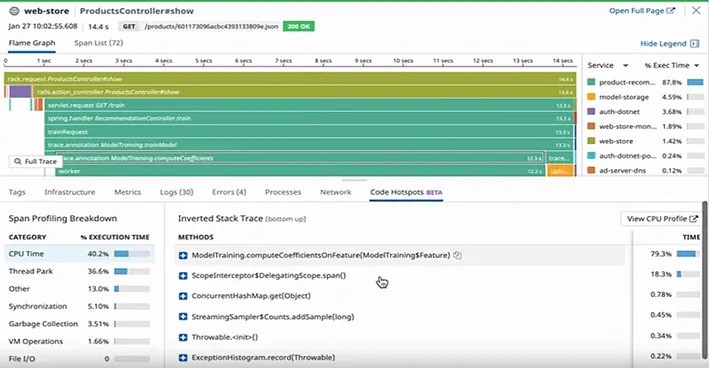Select the purple auth-dotnet span block
Screen dimensions: 709x368
(20, 92)
